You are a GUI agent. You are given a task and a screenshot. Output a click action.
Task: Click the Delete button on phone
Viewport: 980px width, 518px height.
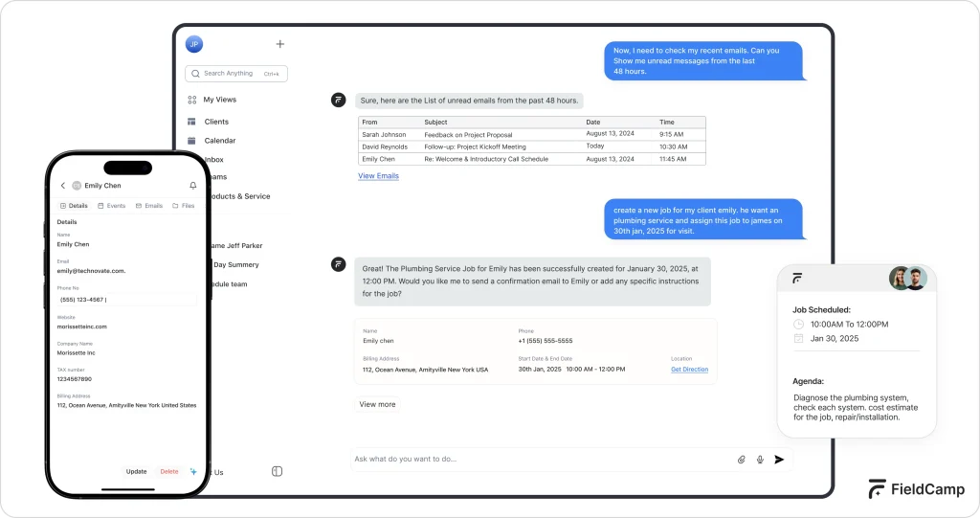point(169,472)
